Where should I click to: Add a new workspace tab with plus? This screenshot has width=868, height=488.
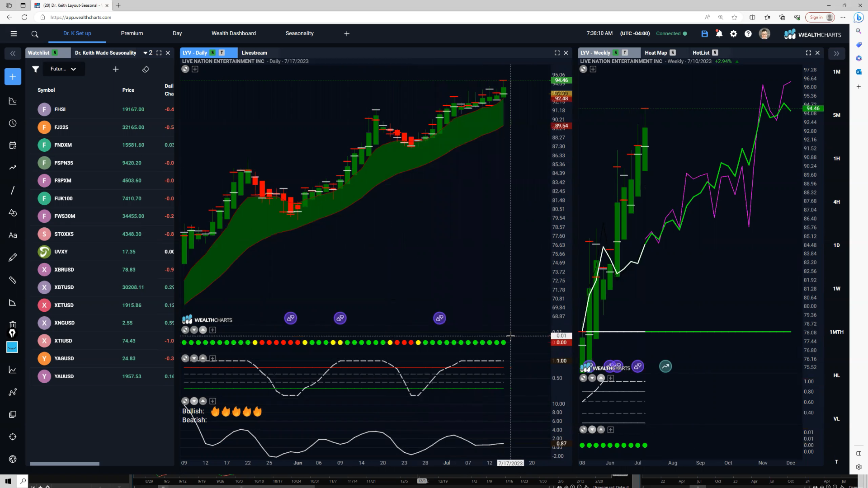[x=347, y=34]
